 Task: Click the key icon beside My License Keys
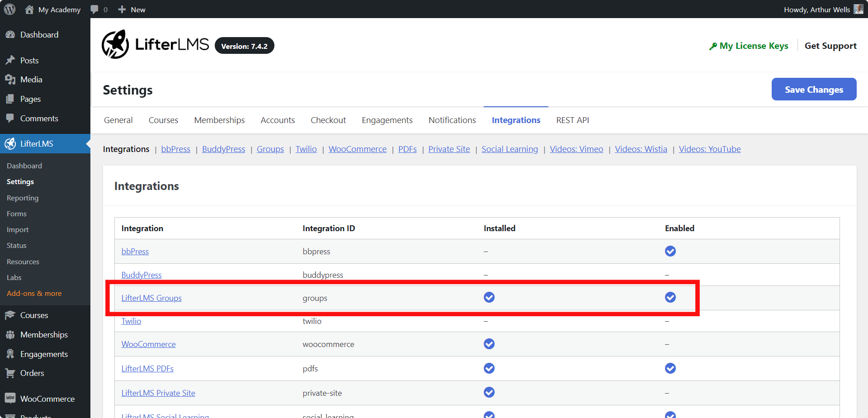713,46
